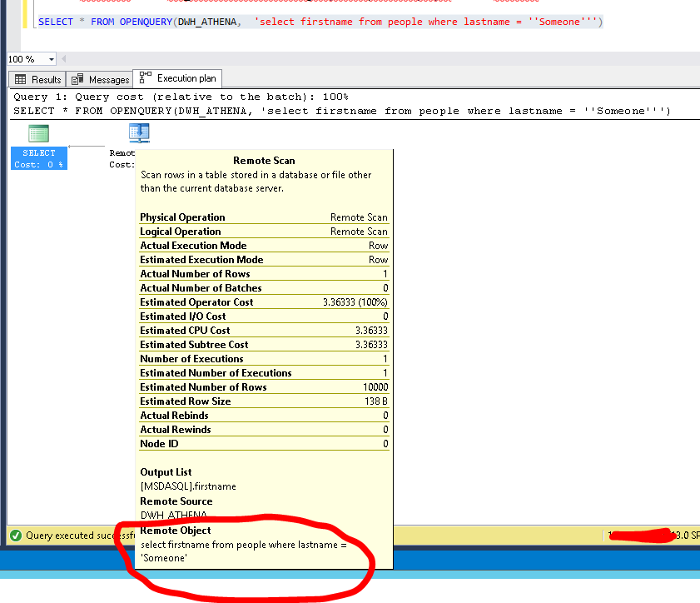
Task: Click the Actual Number of Rows row
Action: point(264,274)
